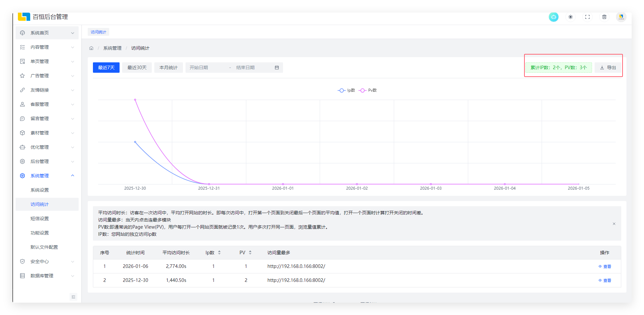Screen dimensions: 644x315
Task: Click the trash clear-cache icon in header
Action: click(x=604, y=17)
